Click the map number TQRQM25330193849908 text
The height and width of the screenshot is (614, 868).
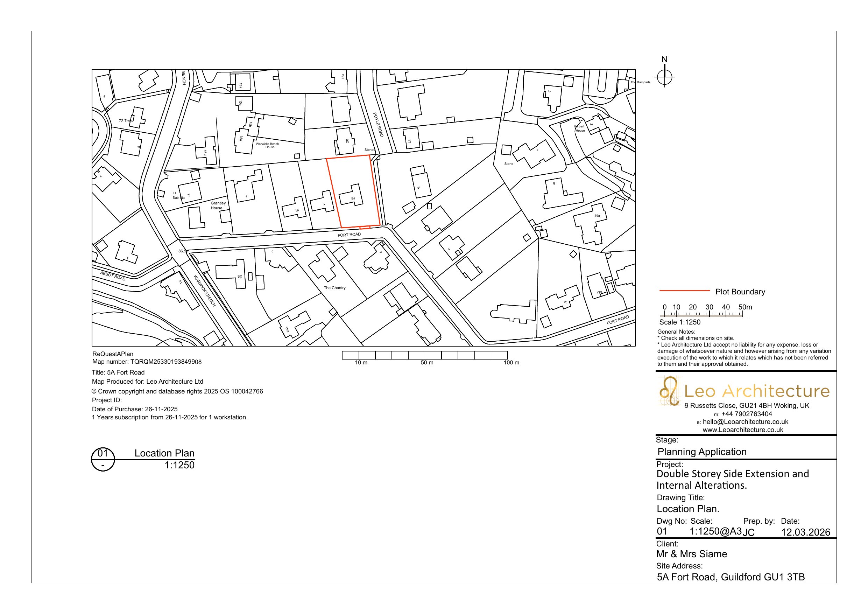point(165,362)
